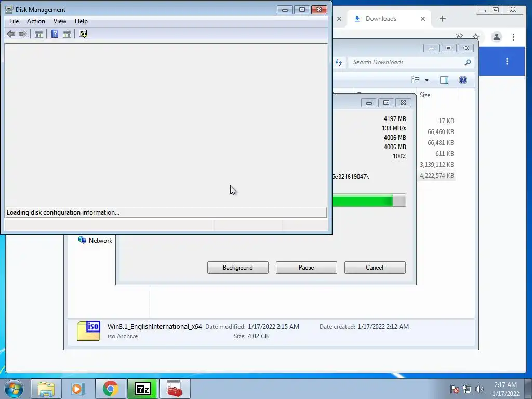532x399 pixels.
Task: Toggle the Show/Hide Console Tree toolbar icon
Action: (38, 34)
